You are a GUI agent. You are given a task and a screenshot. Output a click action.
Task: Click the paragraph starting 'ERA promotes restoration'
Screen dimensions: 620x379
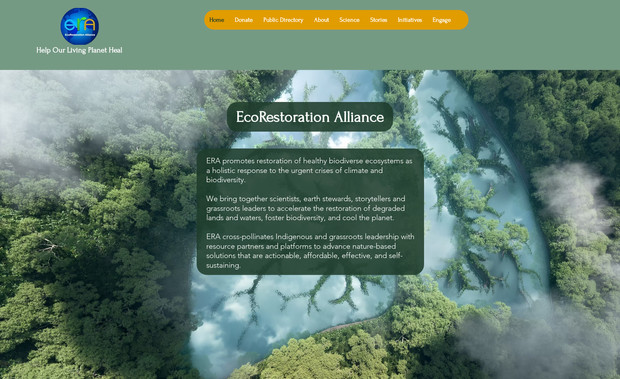(x=309, y=170)
